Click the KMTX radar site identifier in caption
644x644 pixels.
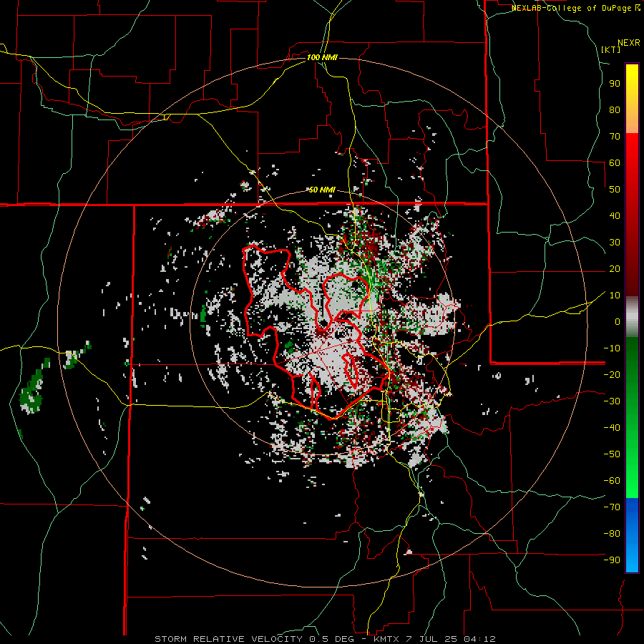(386, 639)
